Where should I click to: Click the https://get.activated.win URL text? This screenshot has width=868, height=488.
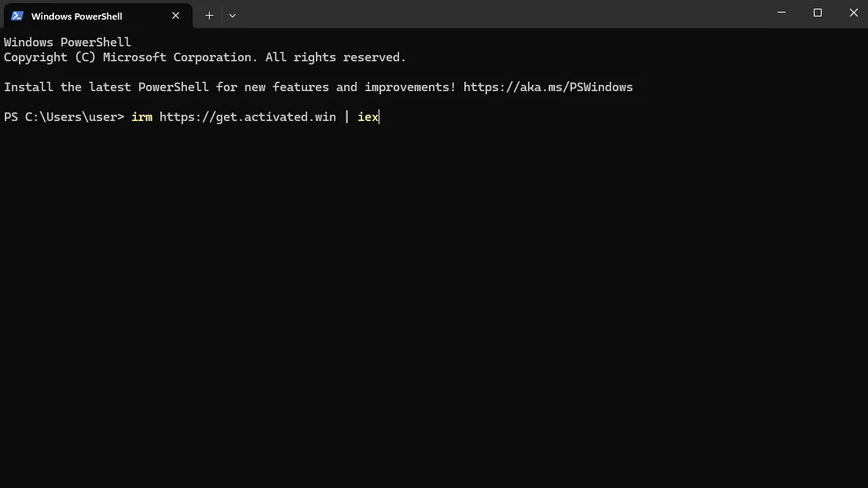pos(247,117)
